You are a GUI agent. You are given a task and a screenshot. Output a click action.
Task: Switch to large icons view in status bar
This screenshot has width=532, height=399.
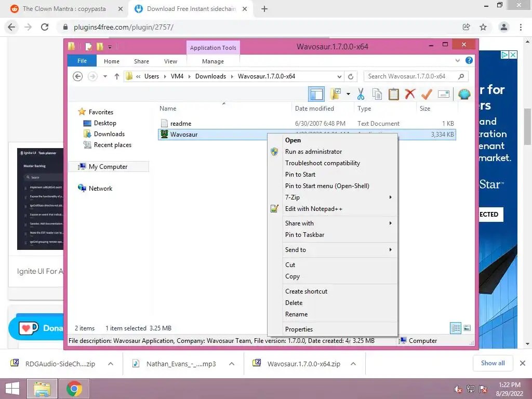[x=467, y=328]
